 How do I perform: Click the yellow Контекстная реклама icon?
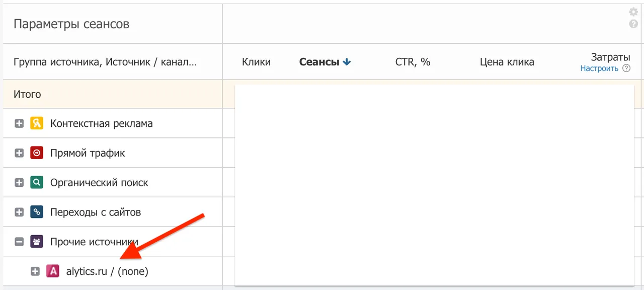[37, 123]
